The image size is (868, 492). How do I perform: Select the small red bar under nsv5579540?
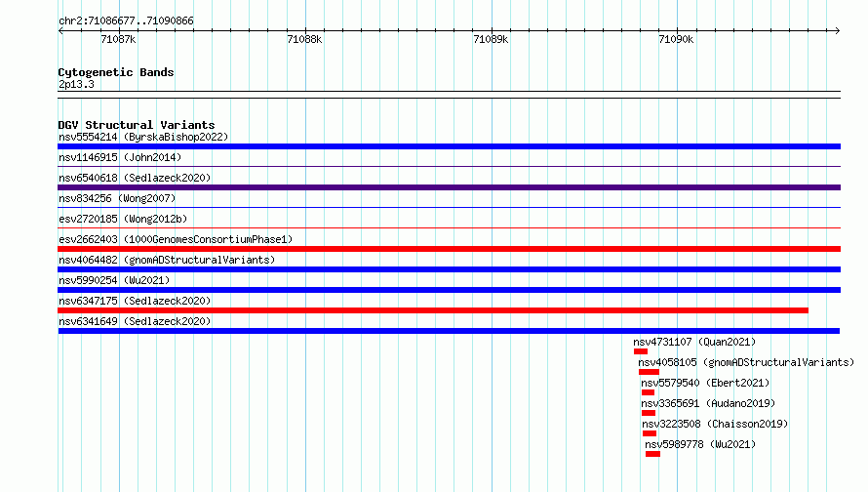tap(649, 392)
